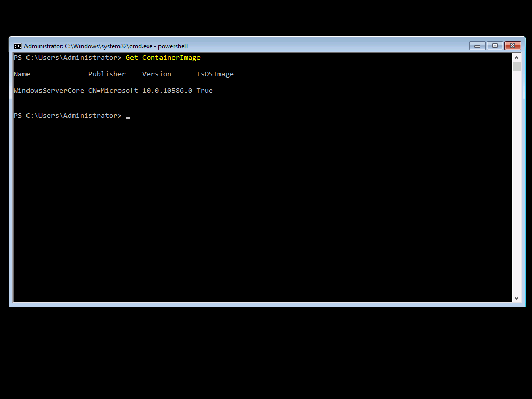The width and height of the screenshot is (532, 399).
Task: Click the restore-down icon on the console window
Action: pyautogui.click(x=495, y=46)
